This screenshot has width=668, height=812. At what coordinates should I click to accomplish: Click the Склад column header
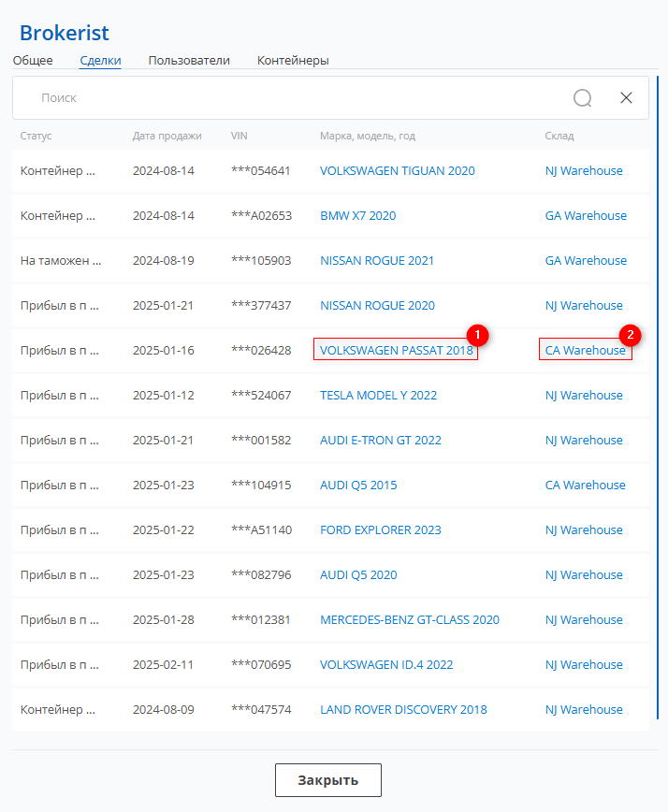[x=559, y=136]
